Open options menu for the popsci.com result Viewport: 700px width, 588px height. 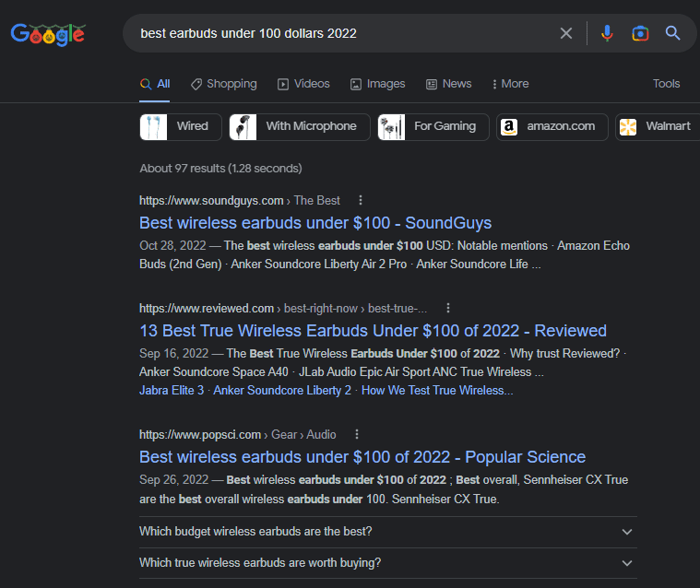tap(356, 434)
